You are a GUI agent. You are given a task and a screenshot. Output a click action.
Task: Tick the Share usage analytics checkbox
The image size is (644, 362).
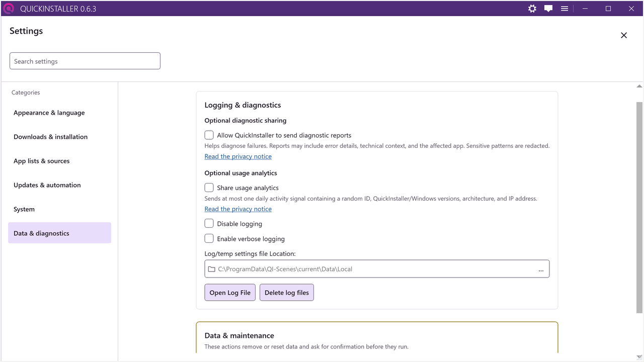pos(209,188)
